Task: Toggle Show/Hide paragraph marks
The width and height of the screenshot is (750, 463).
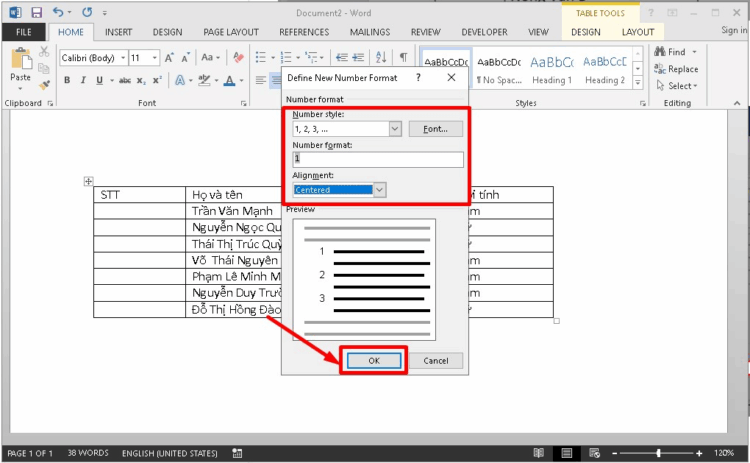Action: click(x=403, y=58)
